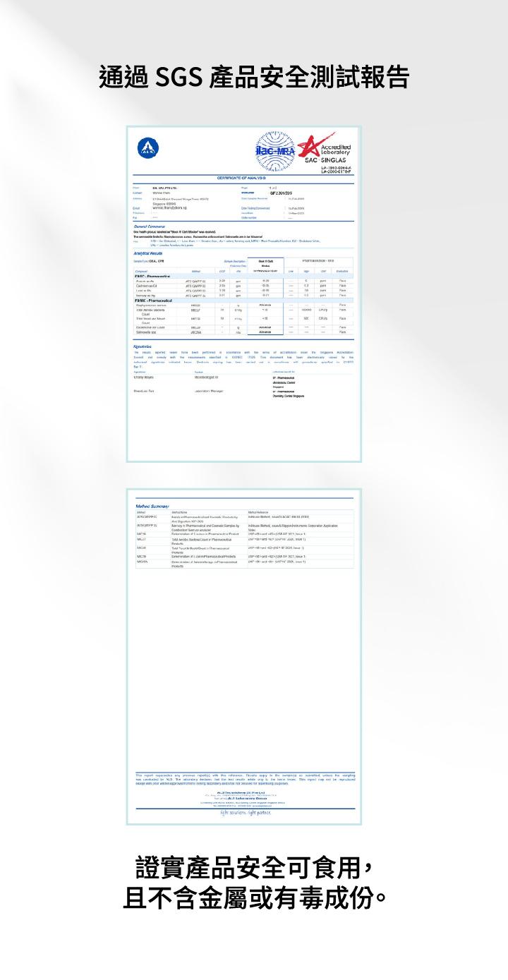Click the '且不含金屬或有毒成份。' caption line
This screenshot has height=980, width=508.
pyautogui.click(x=254, y=899)
